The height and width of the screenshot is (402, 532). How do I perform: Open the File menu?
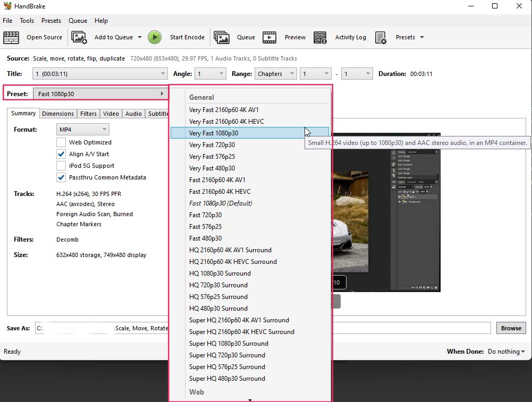pos(7,21)
